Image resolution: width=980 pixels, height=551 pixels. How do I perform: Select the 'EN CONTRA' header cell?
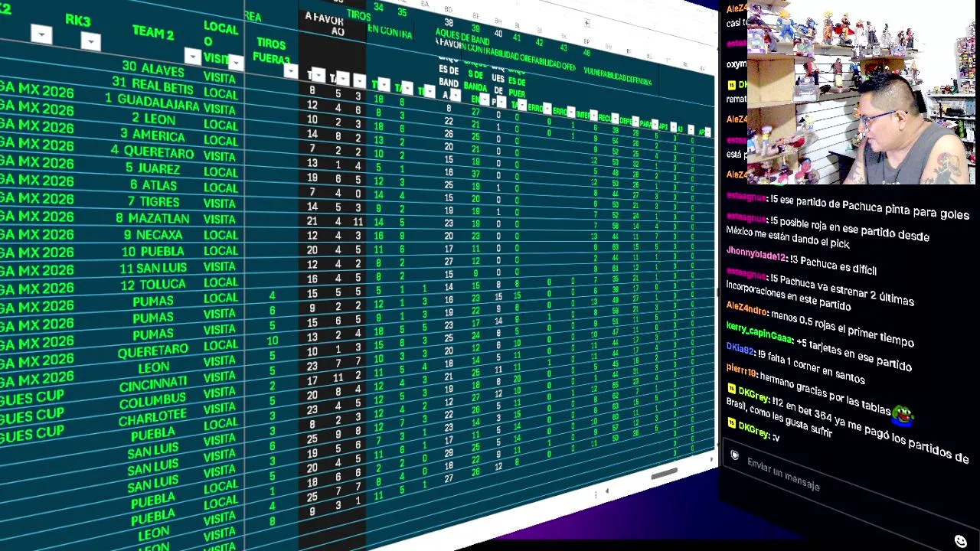coord(390,31)
